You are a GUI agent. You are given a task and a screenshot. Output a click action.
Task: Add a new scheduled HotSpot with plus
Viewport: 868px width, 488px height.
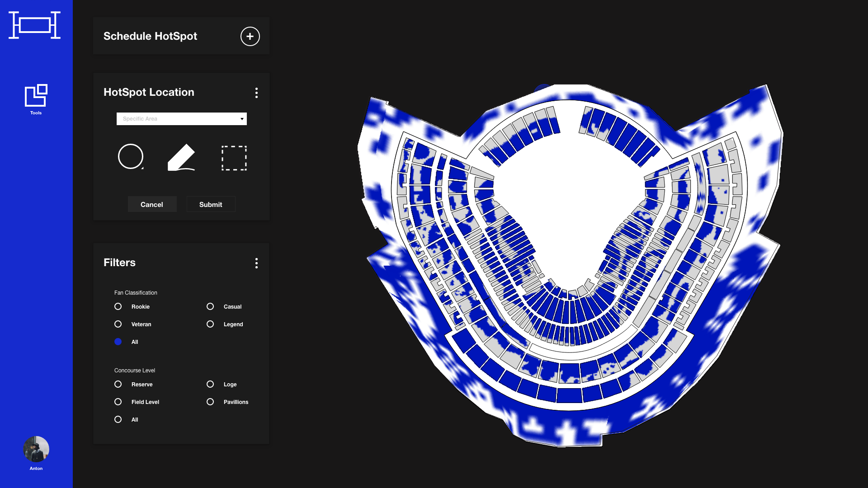click(250, 36)
